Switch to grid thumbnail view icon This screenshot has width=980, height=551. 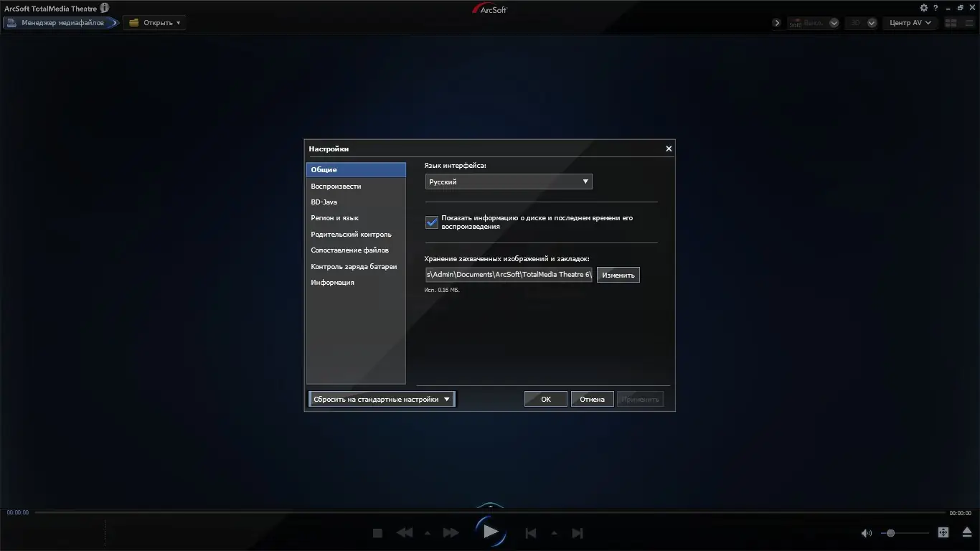click(x=951, y=23)
